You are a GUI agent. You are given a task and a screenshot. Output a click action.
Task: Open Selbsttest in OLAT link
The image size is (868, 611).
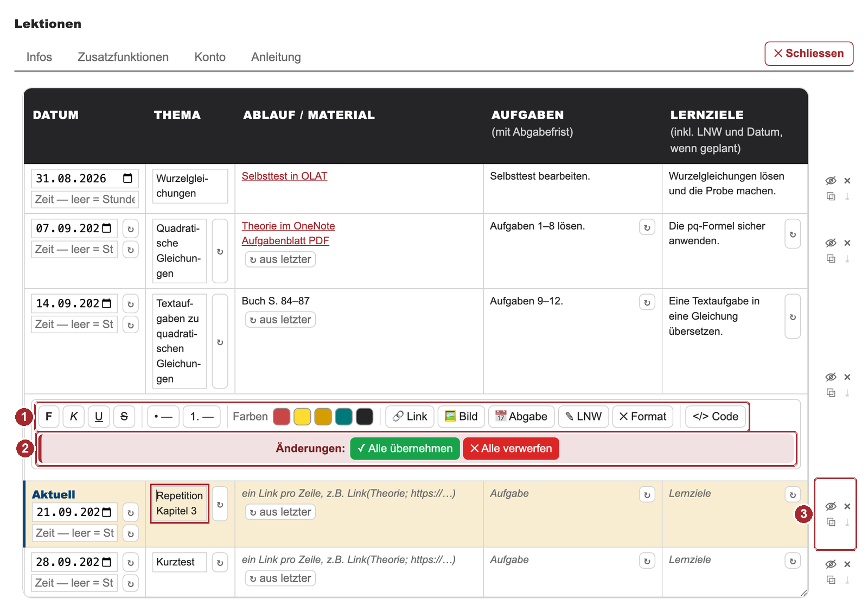(284, 176)
